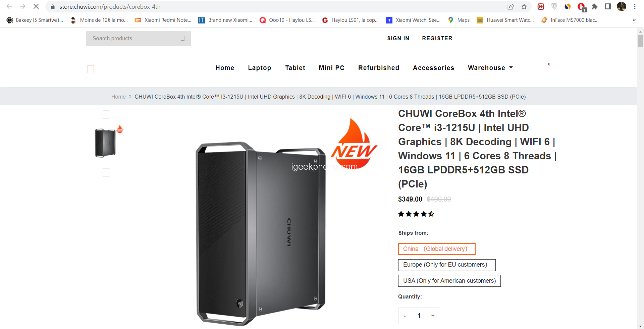Click the browser profile avatar
644x329 pixels.
(x=622, y=6)
